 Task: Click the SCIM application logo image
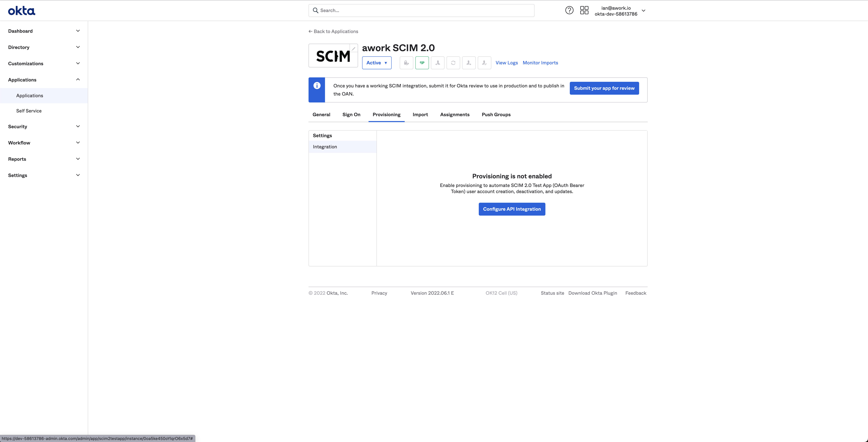pyautogui.click(x=333, y=56)
